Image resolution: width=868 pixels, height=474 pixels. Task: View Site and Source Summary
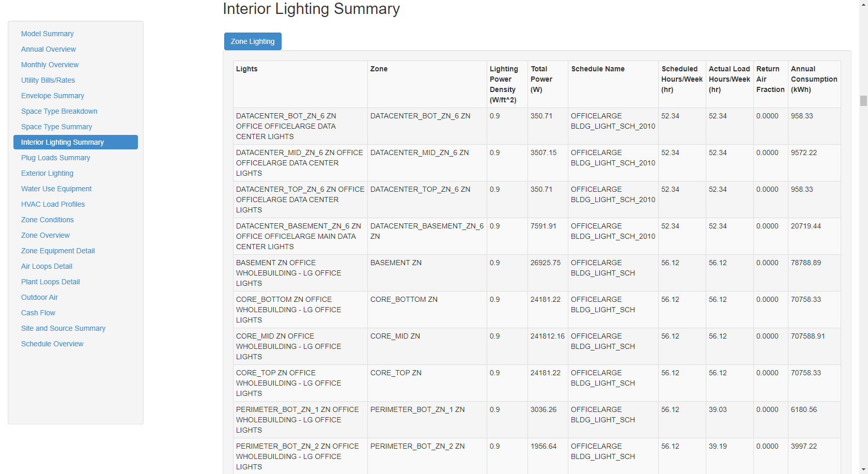coord(63,328)
